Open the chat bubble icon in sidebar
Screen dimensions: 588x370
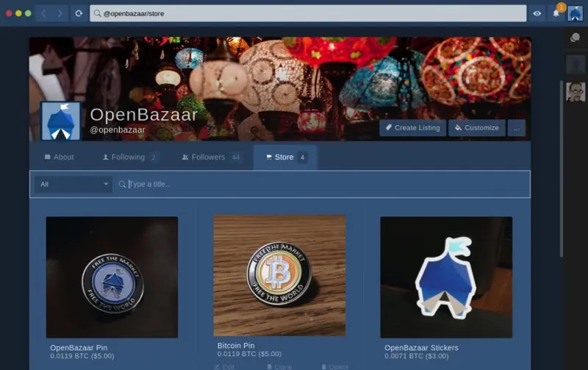(575, 38)
